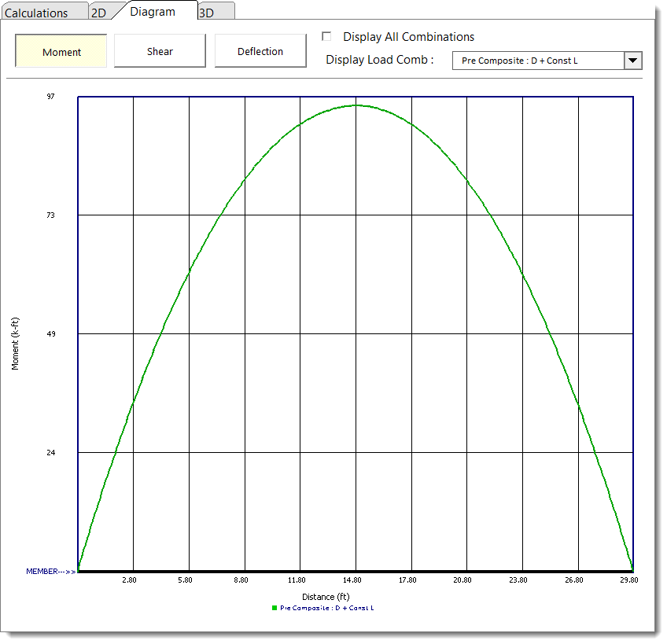Image resolution: width=667 pixels, height=644 pixels.
Task: Click the Display Load Comb label
Action: (379, 60)
